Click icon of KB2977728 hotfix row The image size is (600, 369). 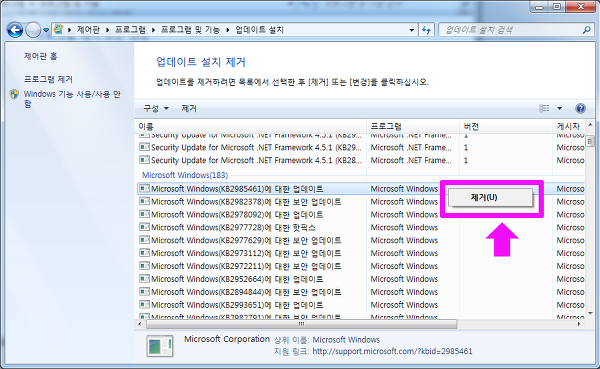coord(144,227)
